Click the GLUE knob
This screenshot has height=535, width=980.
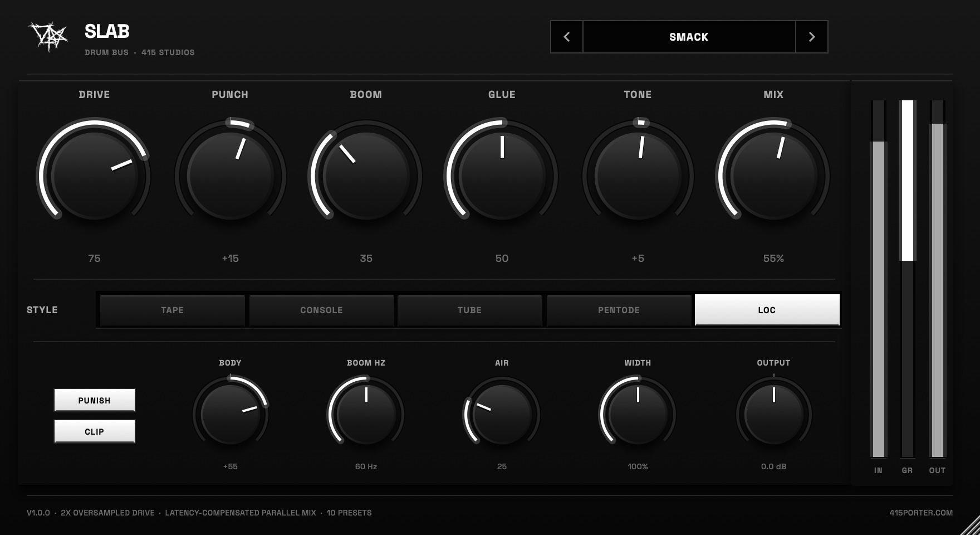pos(502,176)
